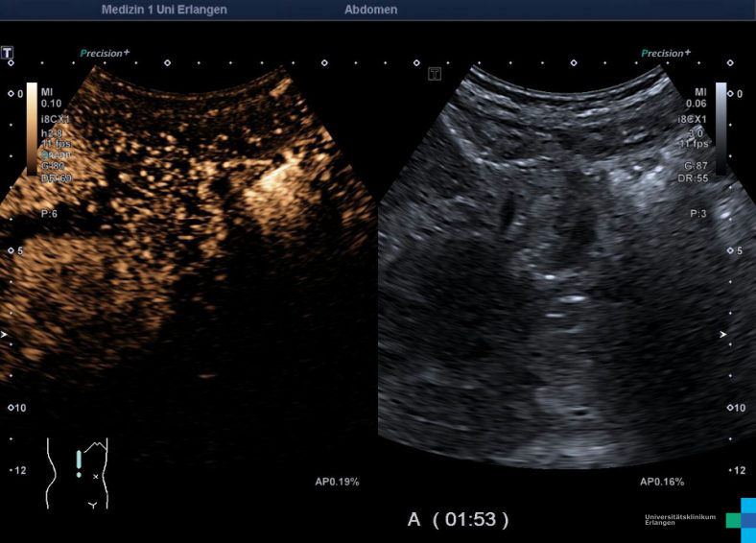
Task: Click the boxed T marker above the grayscale image
Action: [435, 74]
